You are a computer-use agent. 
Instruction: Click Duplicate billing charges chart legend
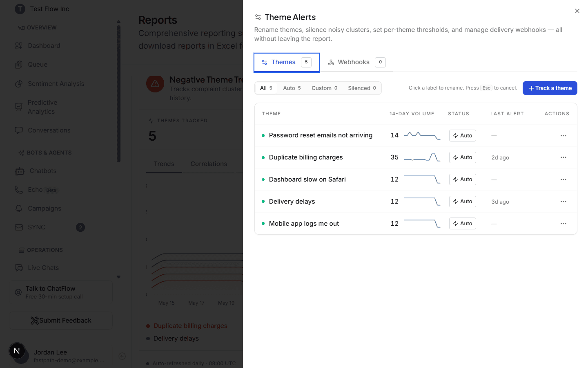pyautogui.click(x=187, y=326)
